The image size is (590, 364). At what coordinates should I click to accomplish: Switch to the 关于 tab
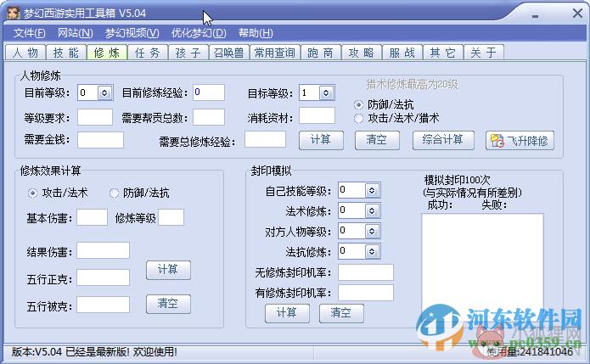coord(484,53)
